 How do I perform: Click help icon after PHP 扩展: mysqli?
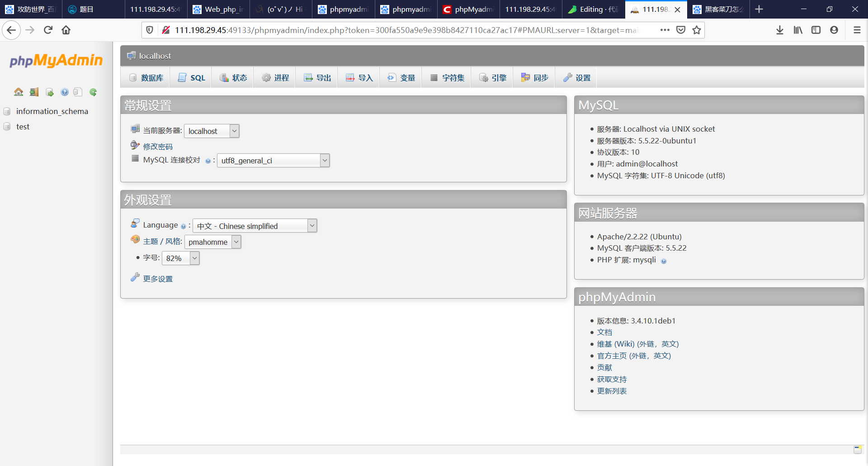click(664, 261)
